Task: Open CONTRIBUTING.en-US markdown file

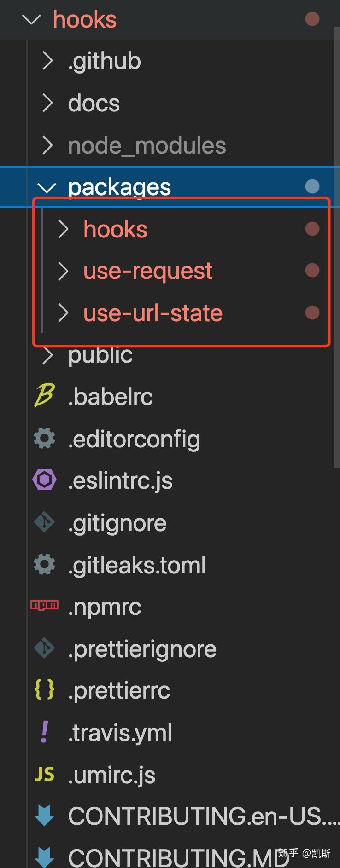Action: pos(203,816)
